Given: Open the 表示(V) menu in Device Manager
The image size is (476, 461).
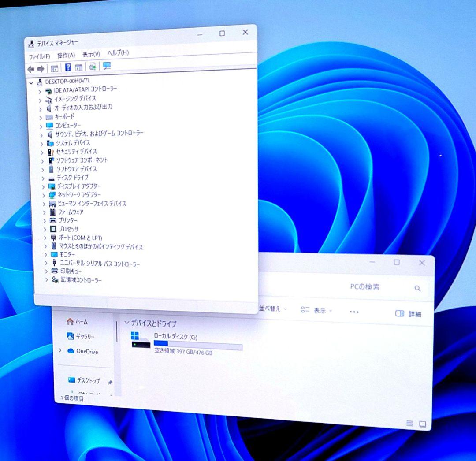Looking at the screenshot, I should 90,53.
